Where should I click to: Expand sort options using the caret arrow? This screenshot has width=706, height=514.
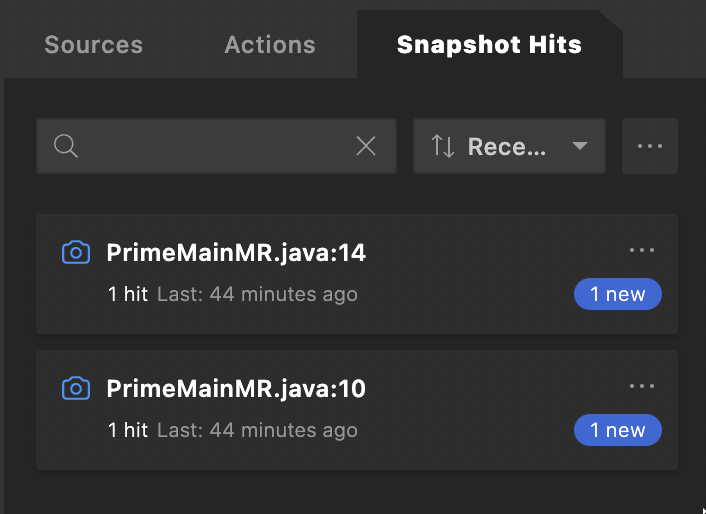coord(579,146)
